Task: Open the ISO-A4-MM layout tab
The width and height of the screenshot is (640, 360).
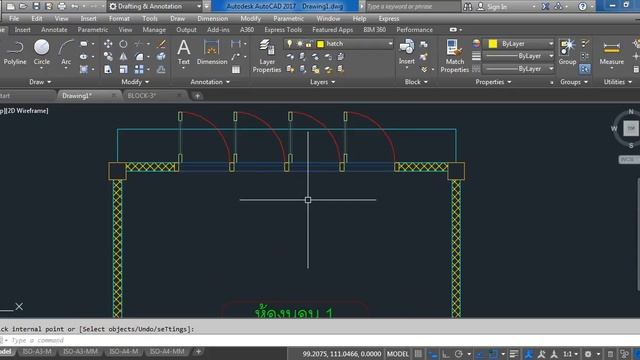Action: point(167,351)
